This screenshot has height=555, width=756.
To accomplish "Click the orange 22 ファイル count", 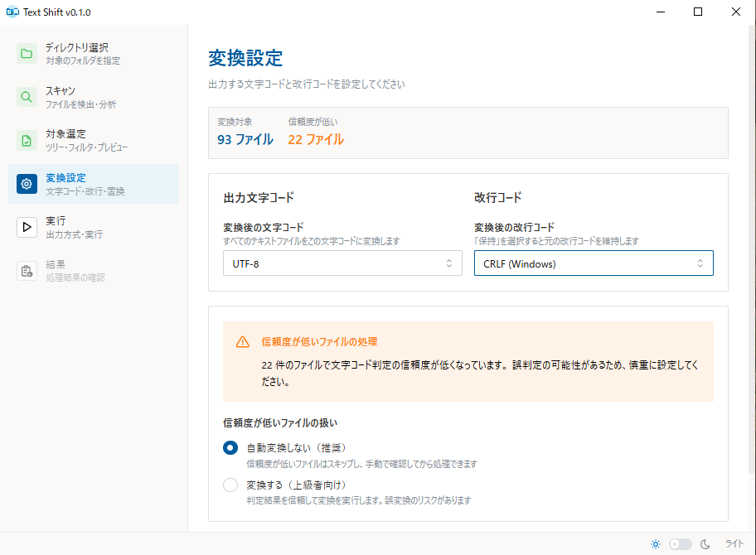I will [x=317, y=139].
